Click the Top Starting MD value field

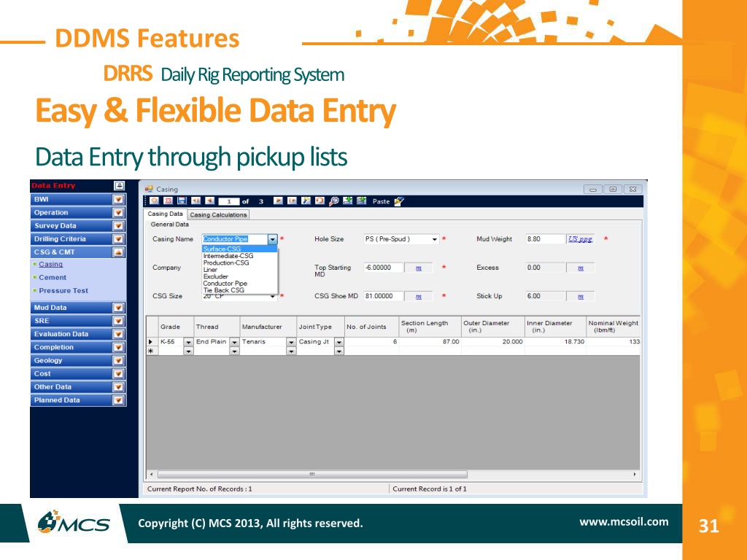coord(383,268)
